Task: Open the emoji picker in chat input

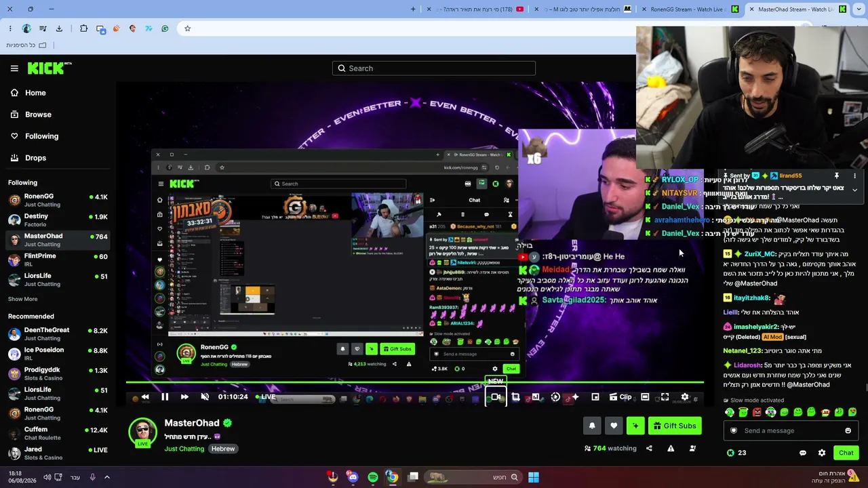Action: (x=848, y=430)
